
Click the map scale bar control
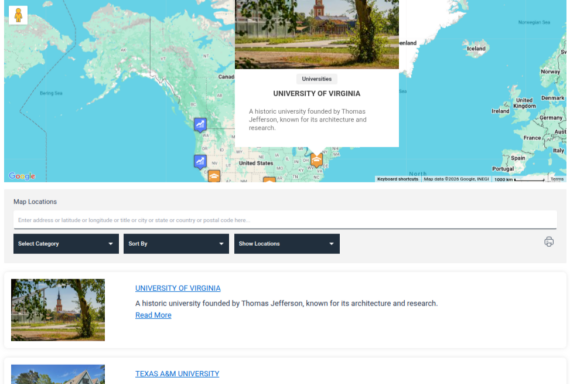point(519,179)
